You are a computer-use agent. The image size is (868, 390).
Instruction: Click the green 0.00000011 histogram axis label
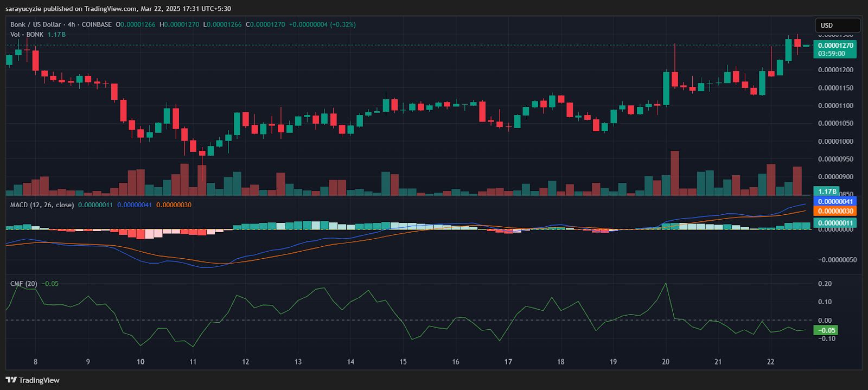(835, 223)
